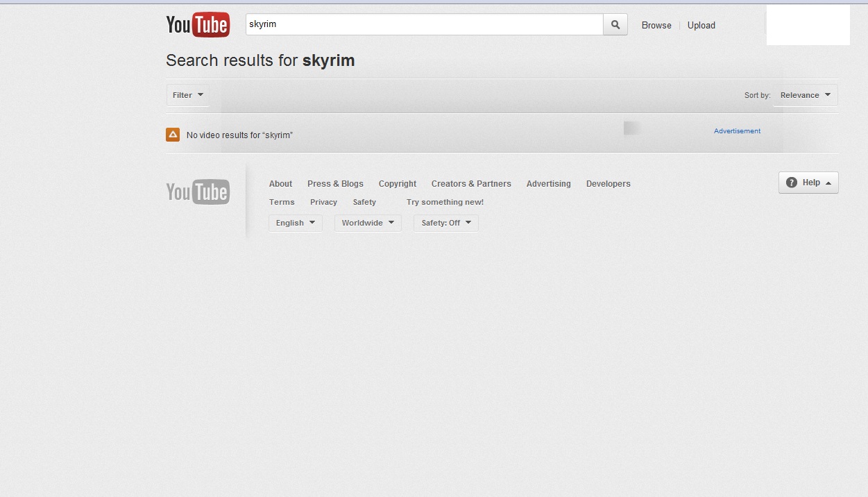Open the Developers footer link
Image resolution: width=868 pixels, height=497 pixels.
tap(608, 184)
